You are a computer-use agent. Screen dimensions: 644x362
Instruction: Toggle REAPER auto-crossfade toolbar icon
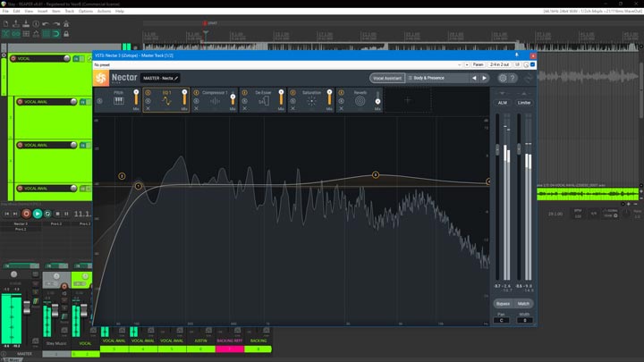tap(6, 34)
